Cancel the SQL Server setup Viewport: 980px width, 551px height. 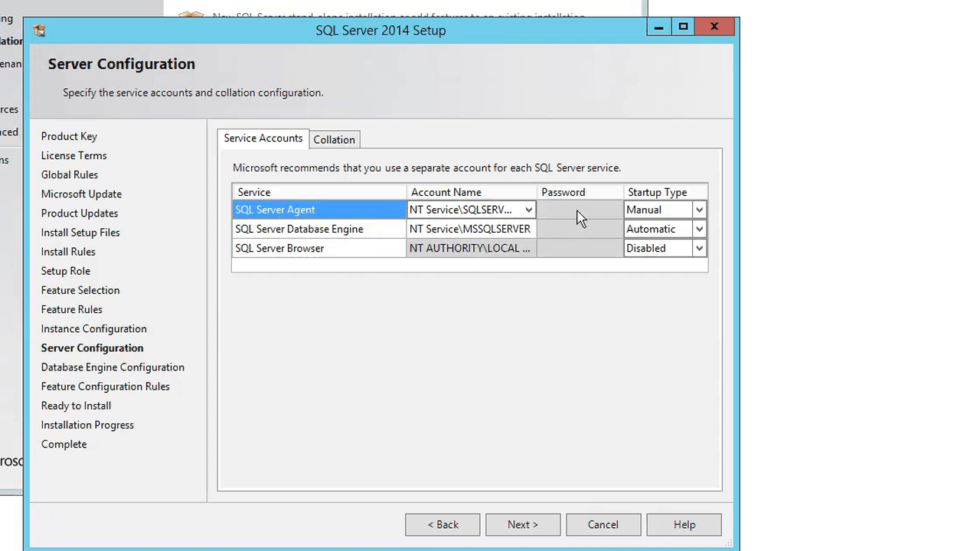(x=603, y=524)
